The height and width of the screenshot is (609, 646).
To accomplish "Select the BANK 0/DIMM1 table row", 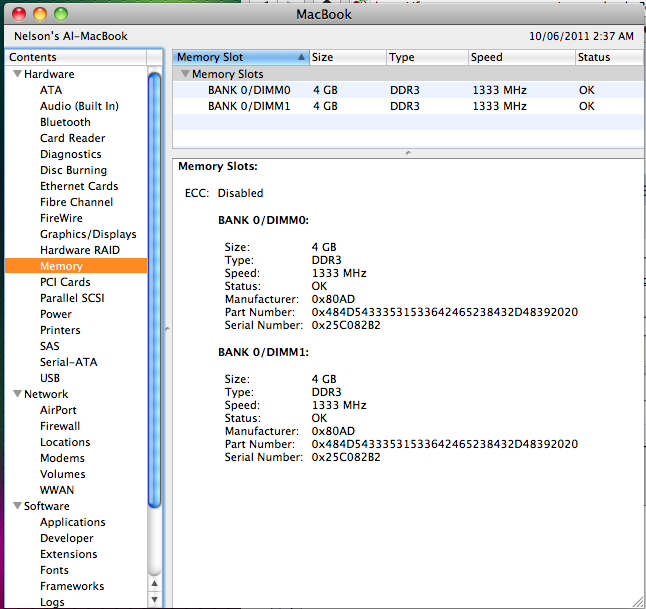I will [x=408, y=106].
